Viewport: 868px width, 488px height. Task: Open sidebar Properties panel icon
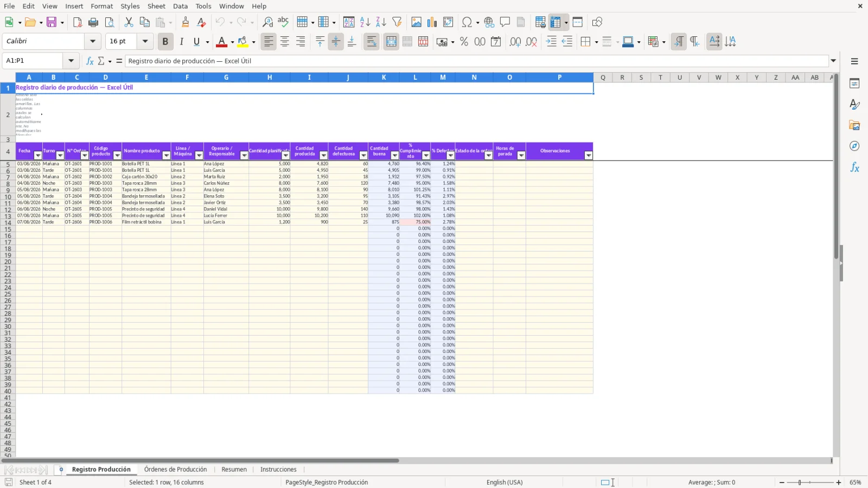pyautogui.click(x=854, y=84)
